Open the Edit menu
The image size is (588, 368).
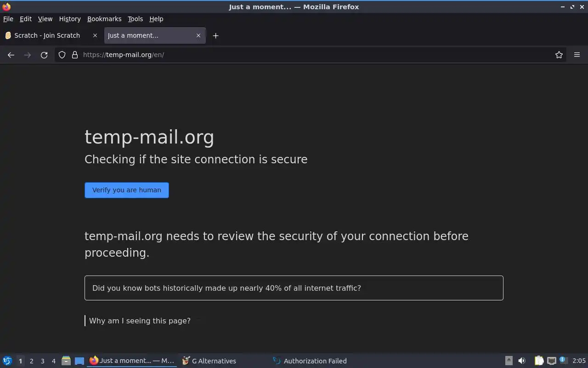point(26,19)
